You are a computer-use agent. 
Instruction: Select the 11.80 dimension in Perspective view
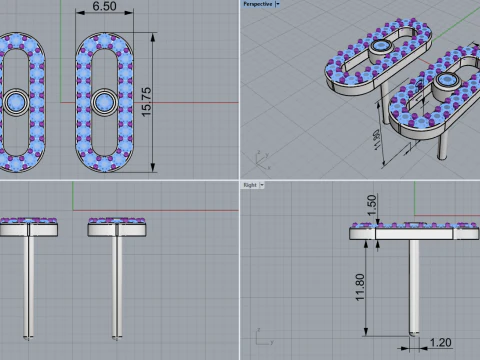tap(377, 140)
